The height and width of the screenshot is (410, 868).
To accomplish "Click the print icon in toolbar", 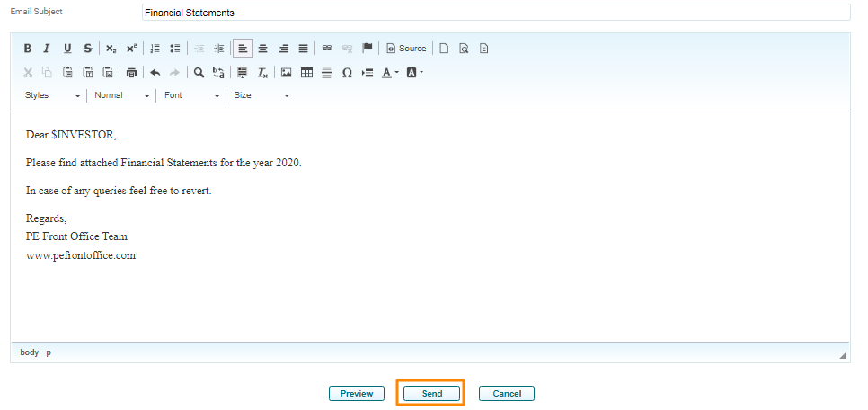I will click(132, 73).
